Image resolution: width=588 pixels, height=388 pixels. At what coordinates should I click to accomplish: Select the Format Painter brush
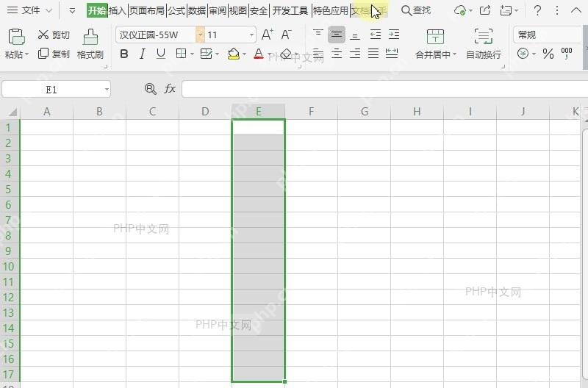point(90,37)
